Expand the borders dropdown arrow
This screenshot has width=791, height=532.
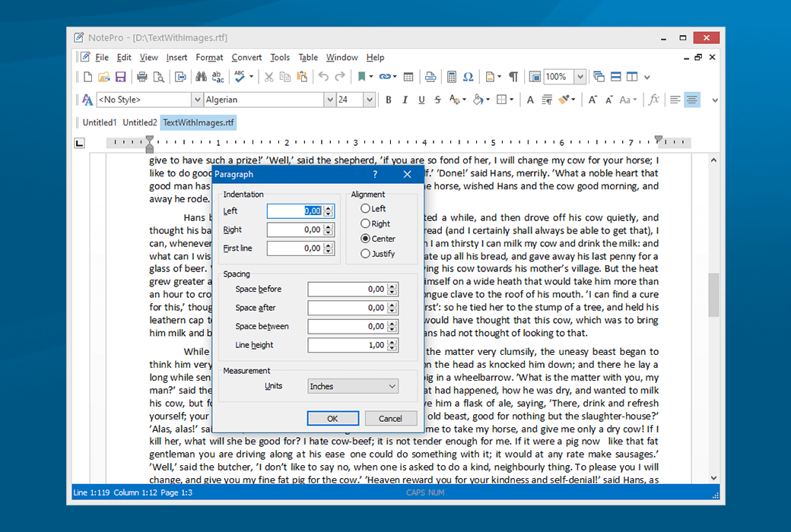click(x=512, y=100)
